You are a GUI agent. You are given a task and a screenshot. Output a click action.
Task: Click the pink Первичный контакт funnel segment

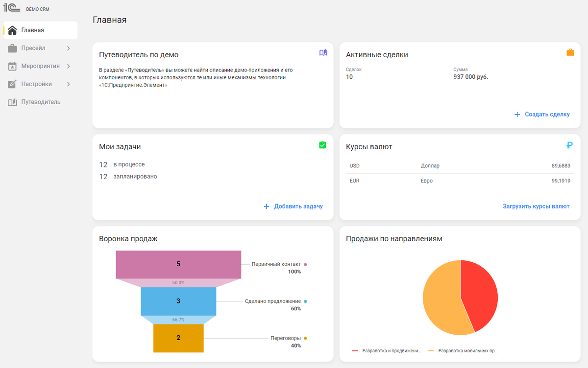coord(178,264)
